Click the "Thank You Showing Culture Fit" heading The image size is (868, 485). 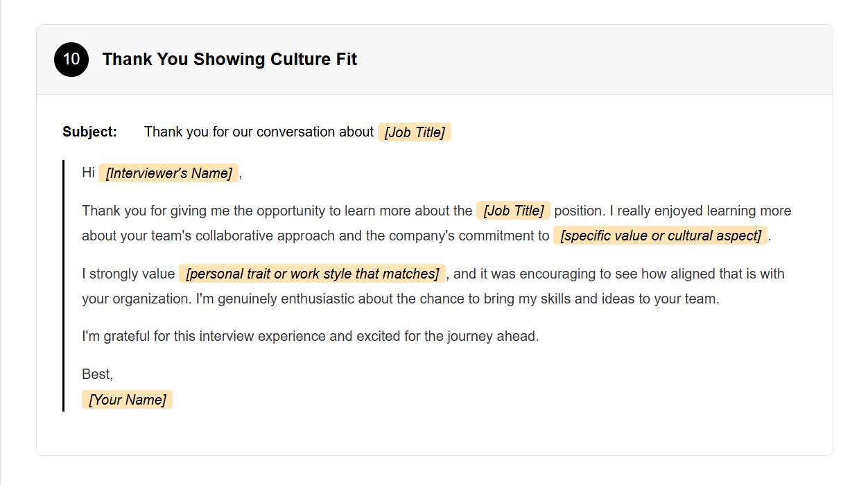(229, 60)
